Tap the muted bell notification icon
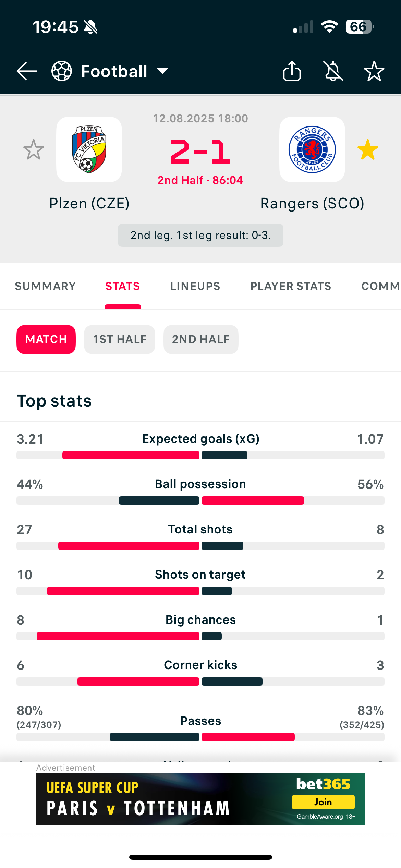This screenshot has height=868, width=401. 333,71
